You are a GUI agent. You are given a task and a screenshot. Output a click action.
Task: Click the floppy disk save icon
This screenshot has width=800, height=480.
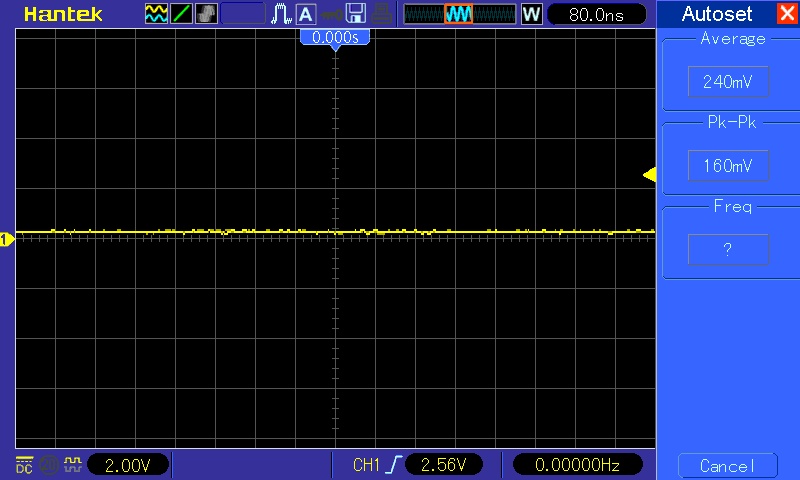click(x=355, y=14)
